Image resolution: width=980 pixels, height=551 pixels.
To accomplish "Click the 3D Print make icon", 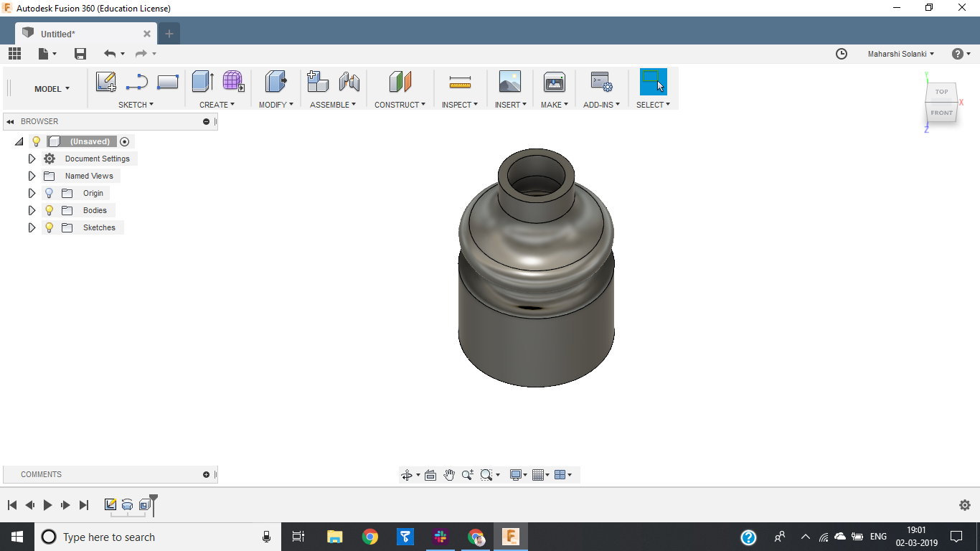I will click(x=554, y=82).
